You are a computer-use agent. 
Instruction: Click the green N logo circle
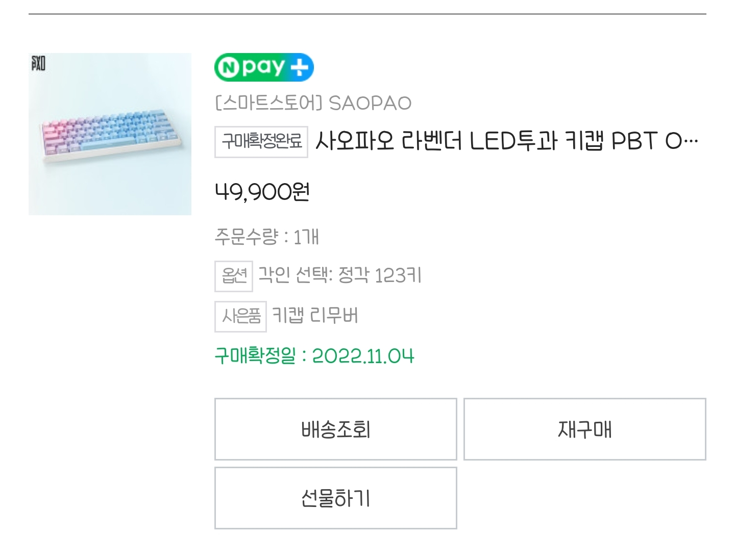228,68
